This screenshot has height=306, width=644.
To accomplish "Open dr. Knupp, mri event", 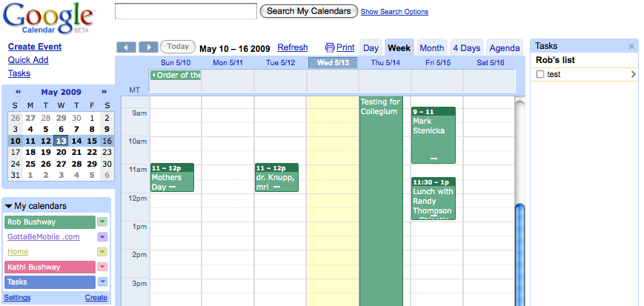I will point(276,177).
